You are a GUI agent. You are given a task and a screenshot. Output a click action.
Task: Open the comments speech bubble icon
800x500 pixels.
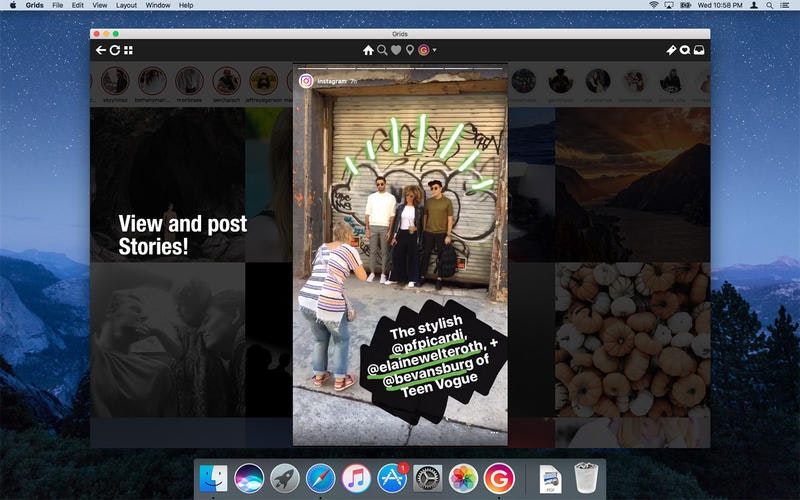(x=685, y=50)
